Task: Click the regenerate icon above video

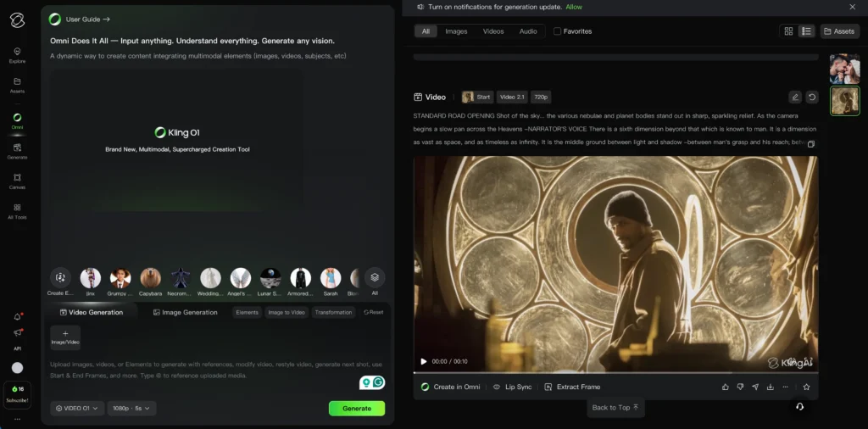Action: pos(811,97)
